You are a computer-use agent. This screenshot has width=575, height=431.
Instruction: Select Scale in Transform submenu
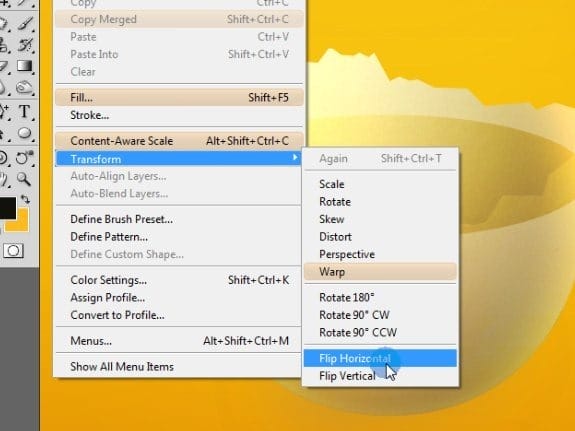tap(380, 184)
